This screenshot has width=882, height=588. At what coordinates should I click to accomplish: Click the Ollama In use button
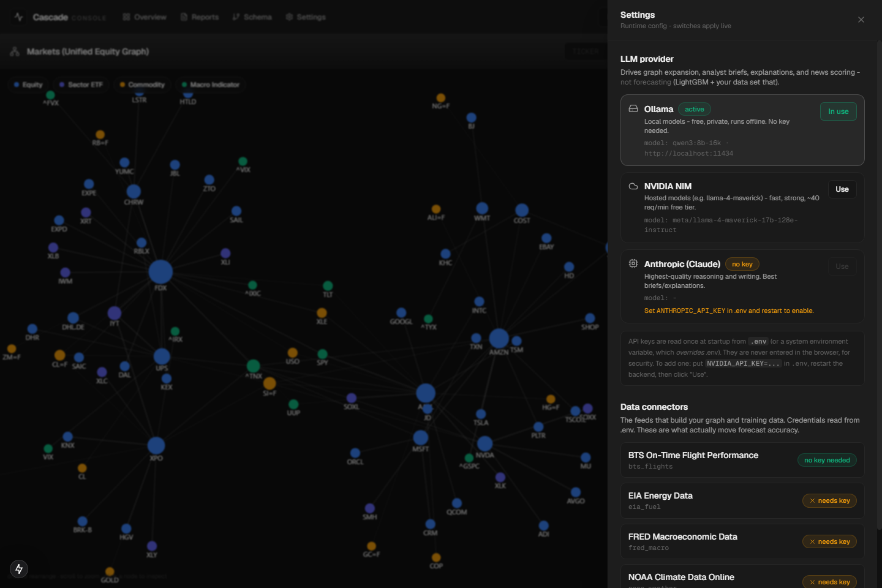tap(839, 111)
